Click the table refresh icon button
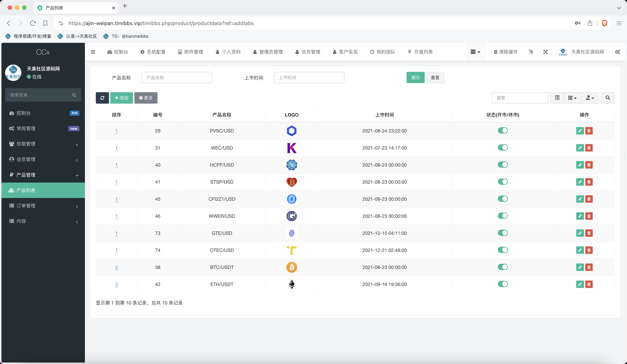Viewport: 627px width, 364px height. pos(102,98)
